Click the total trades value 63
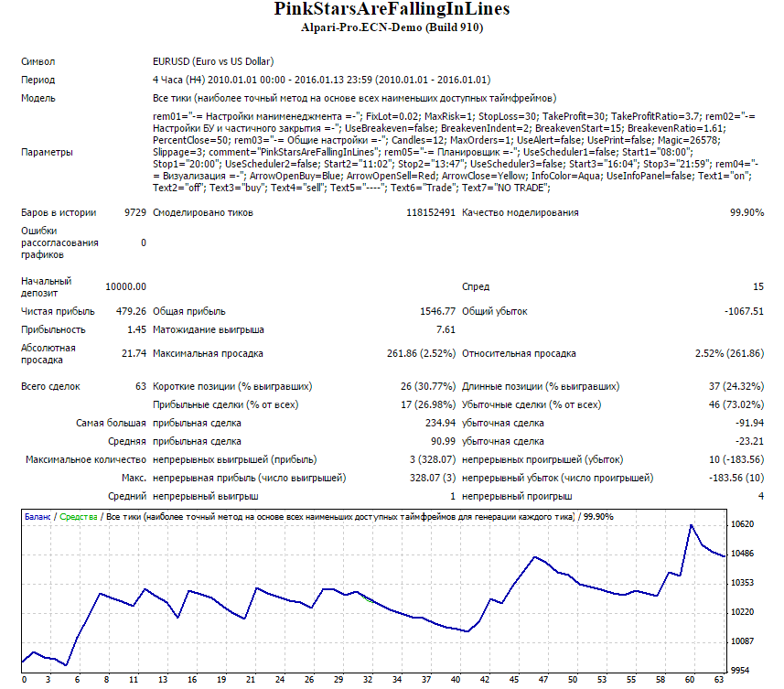Image resolution: width=784 pixels, height=689 pixels. click(141, 386)
